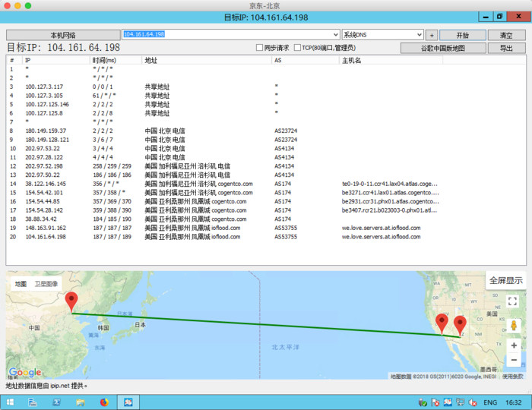Viewport: 532px width, 410px height.
Task: Sort by the 主机名 column header
Action: [391, 60]
